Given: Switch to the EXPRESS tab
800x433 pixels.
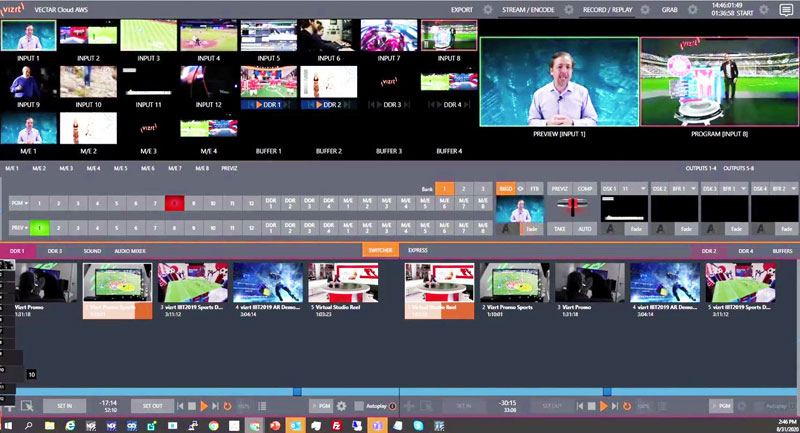Looking at the screenshot, I should coord(417,250).
